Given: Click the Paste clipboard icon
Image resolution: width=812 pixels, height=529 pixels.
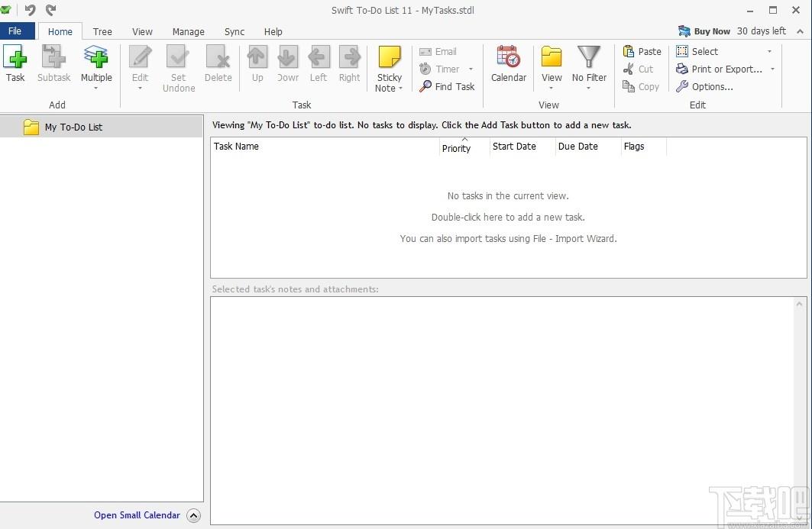Looking at the screenshot, I should point(628,51).
